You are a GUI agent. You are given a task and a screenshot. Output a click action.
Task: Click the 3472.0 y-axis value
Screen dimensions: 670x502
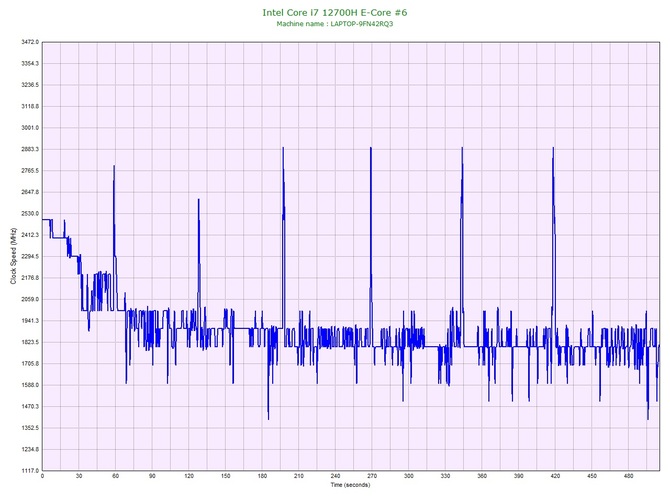(30, 42)
